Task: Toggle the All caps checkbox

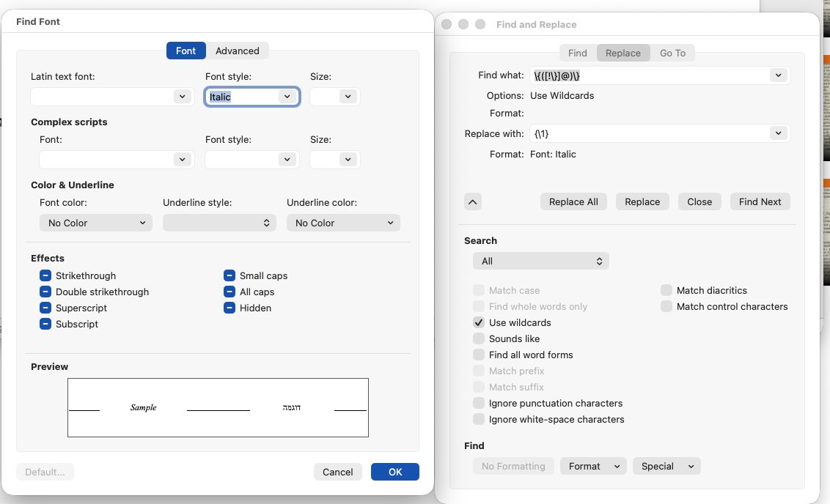Action: (229, 292)
